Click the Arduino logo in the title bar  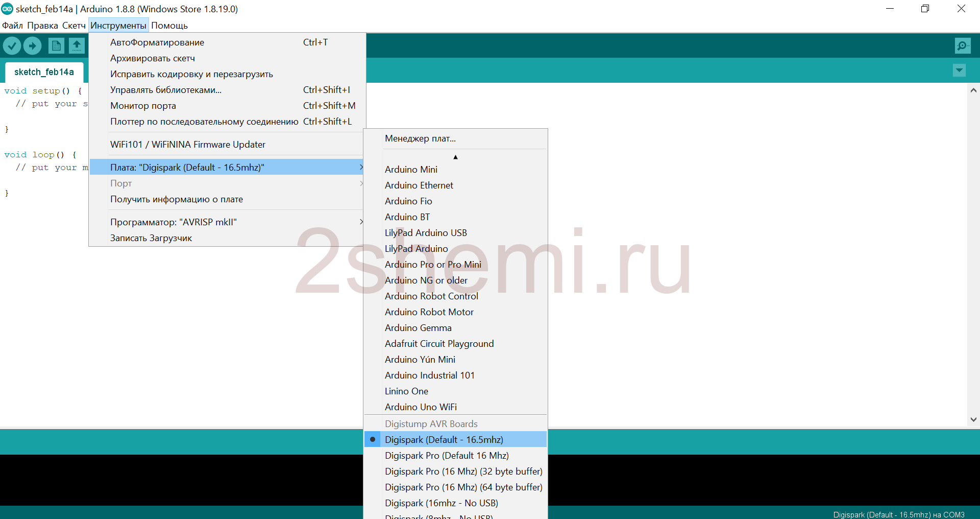[x=7, y=9]
